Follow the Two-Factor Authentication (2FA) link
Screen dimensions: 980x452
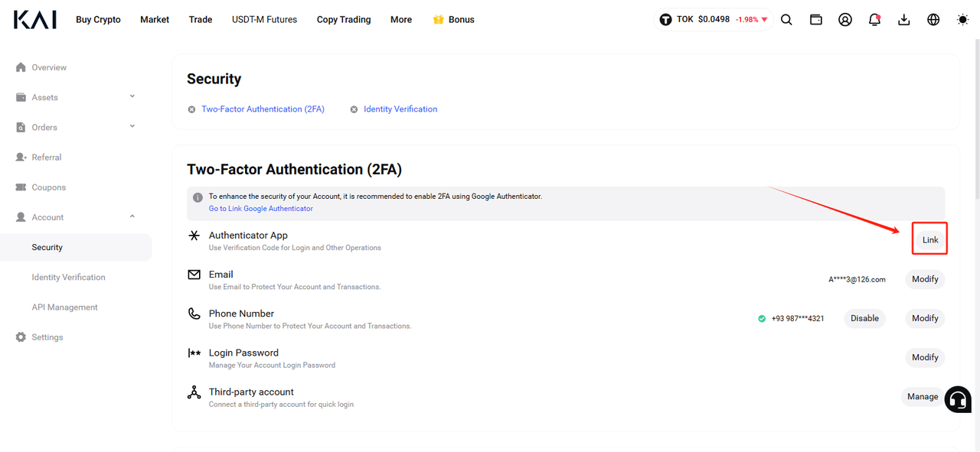[263, 109]
